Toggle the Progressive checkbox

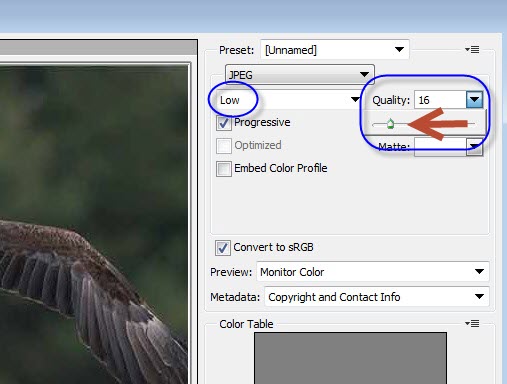click(x=223, y=123)
